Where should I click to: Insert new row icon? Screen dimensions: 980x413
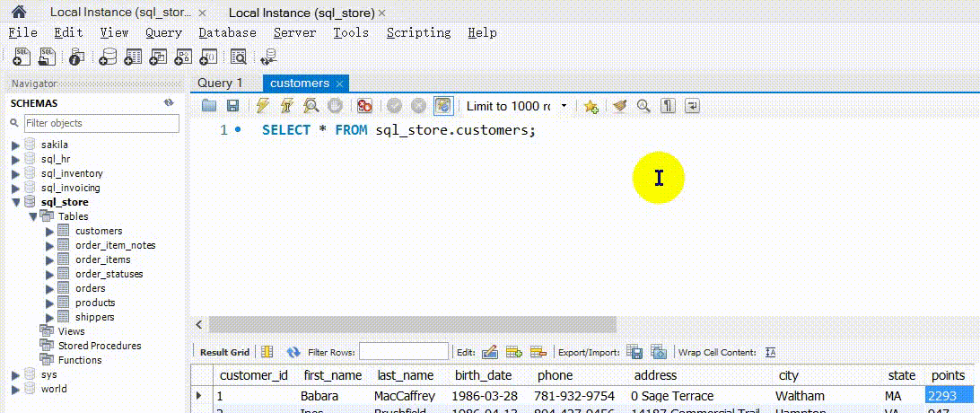[x=513, y=352]
